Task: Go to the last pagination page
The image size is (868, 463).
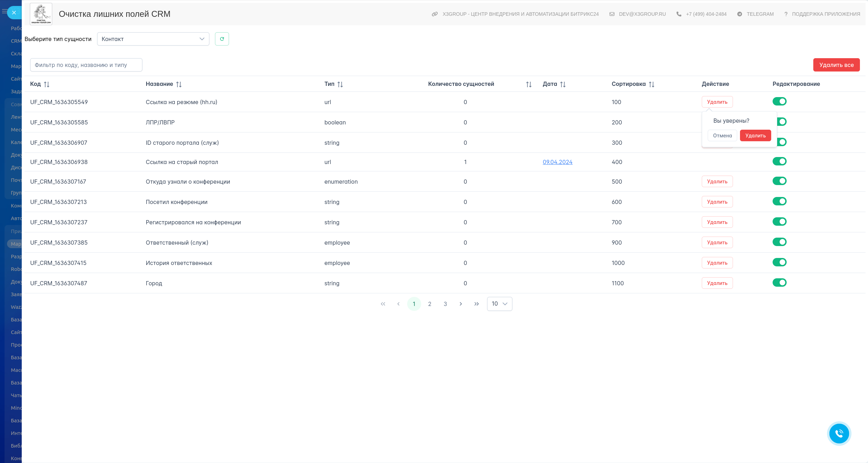Action: 476,304
